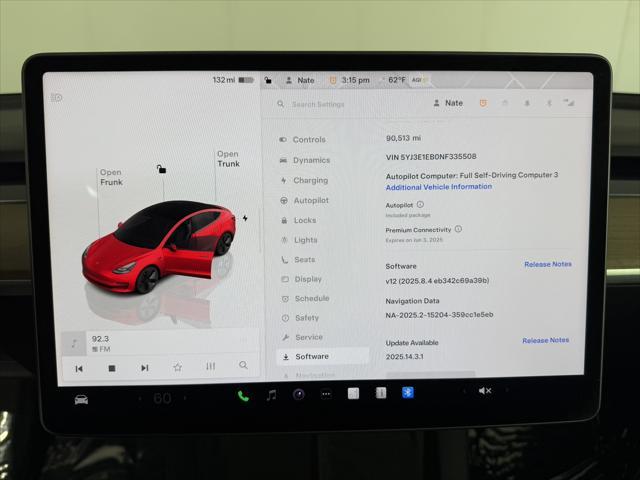Open Service settings section
The height and width of the screenshot is (480, 640).
click(302, 337)
